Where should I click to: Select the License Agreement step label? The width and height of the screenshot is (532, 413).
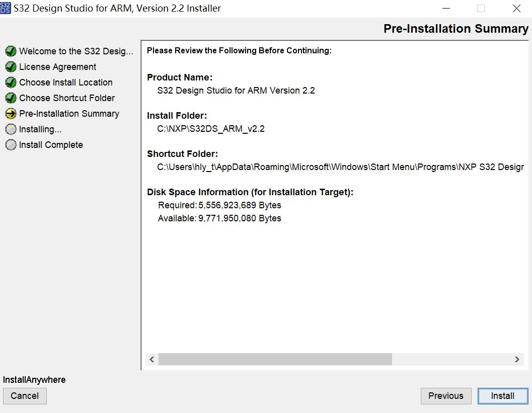[x=57, y=67]
